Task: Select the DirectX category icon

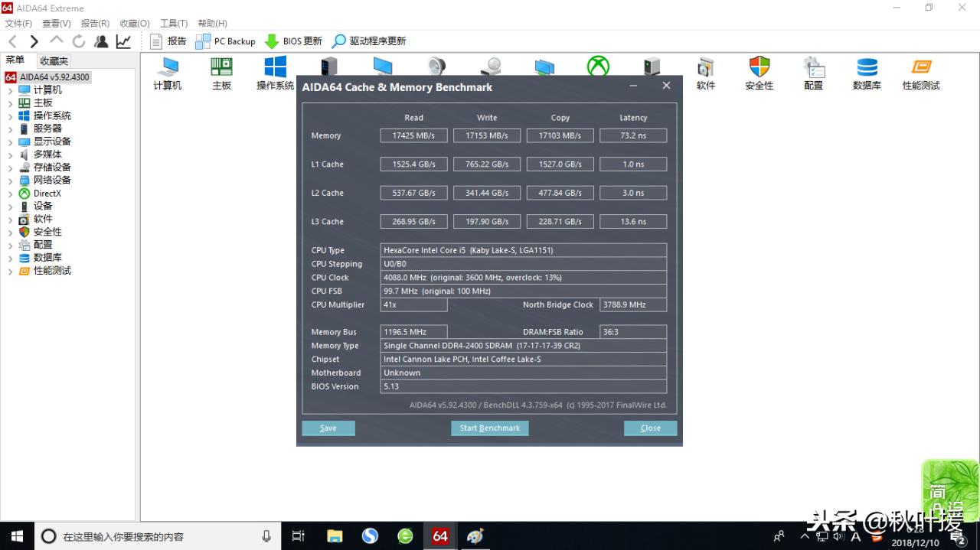Action: coord(597,67)
